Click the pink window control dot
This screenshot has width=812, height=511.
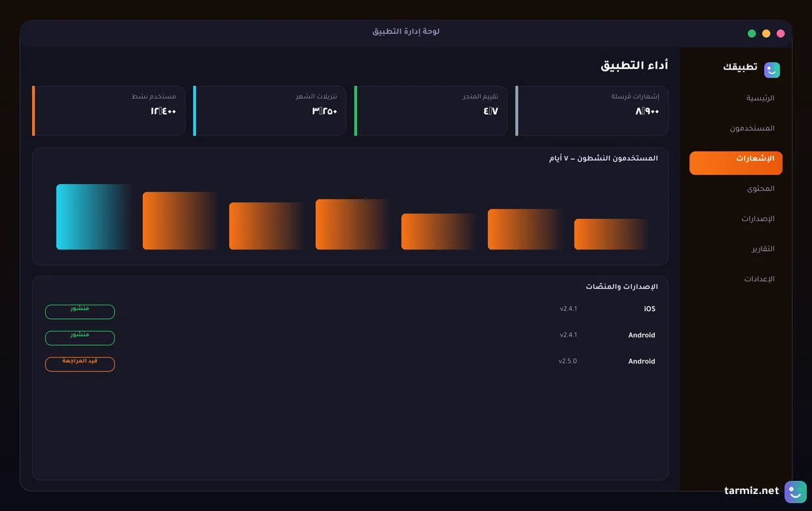pyautogui.click(x=781, y=33)
